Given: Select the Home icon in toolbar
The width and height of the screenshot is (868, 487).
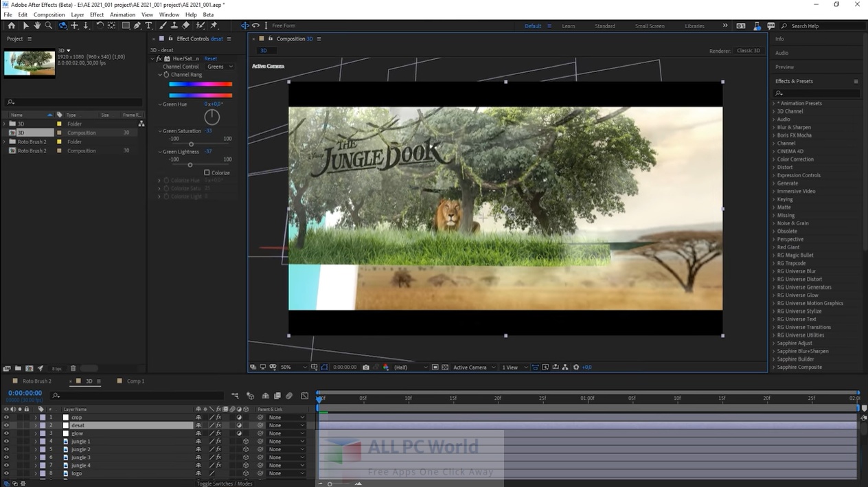Looking at the screenshot, I should pyautogui.click(x=11, y=25).
